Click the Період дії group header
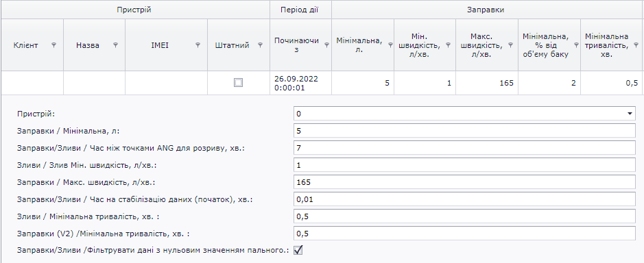 click(300, 10)
